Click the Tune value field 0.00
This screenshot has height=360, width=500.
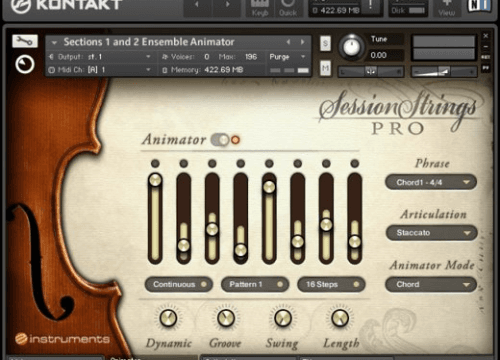[x=379, y=55]
